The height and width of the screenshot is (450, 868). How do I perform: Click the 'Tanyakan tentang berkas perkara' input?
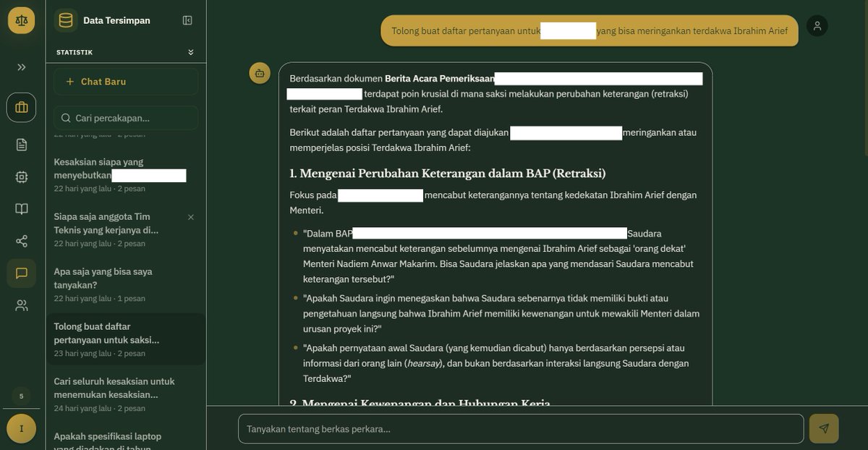521,429
